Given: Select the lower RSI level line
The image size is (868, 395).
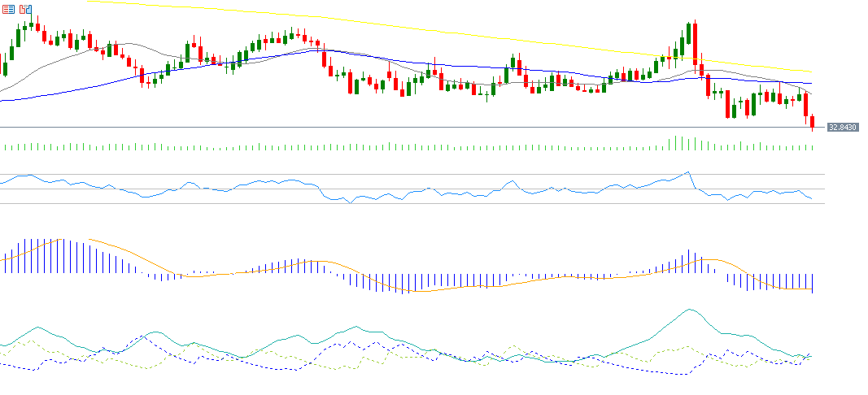Looking at the screenshot, I should [x=407, y=203].
